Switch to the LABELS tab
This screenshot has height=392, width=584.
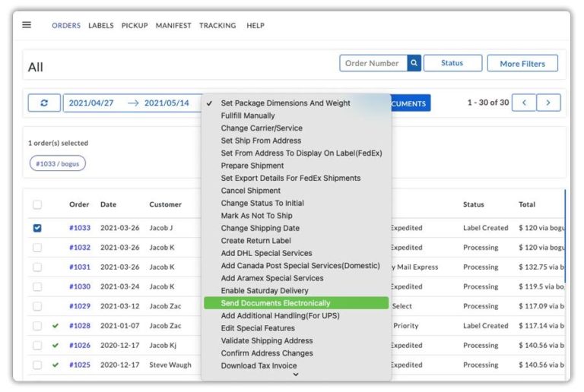[100, 25]
